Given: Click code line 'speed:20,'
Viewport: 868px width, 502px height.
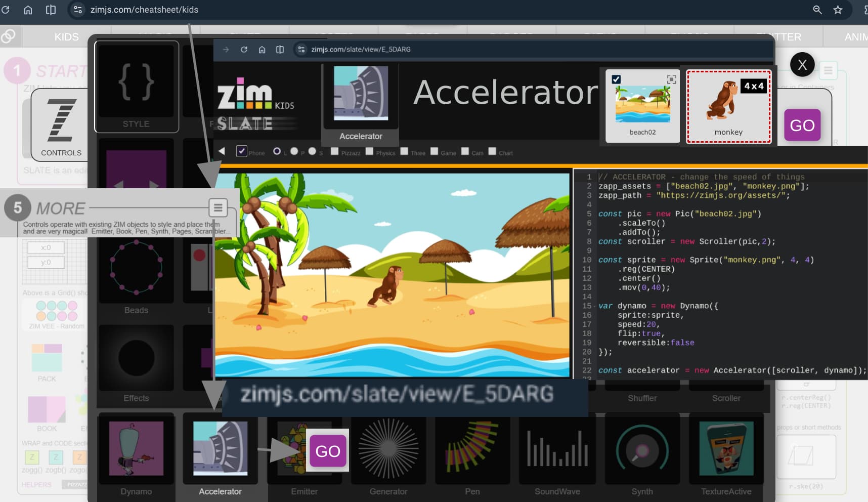Looking at the screenshot, I should click(x=639, y=324).
